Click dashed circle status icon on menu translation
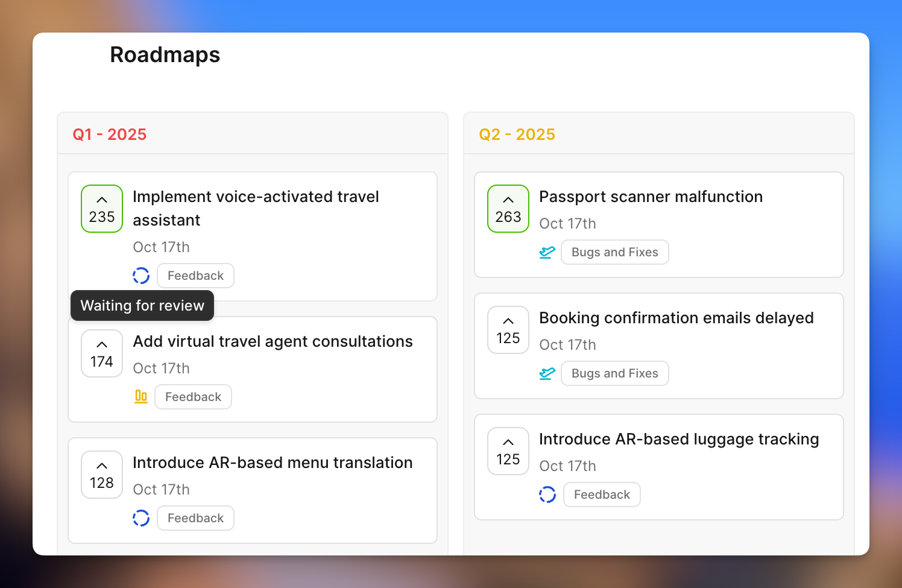This screenshot has height=588, width=902. pos(141,518)
